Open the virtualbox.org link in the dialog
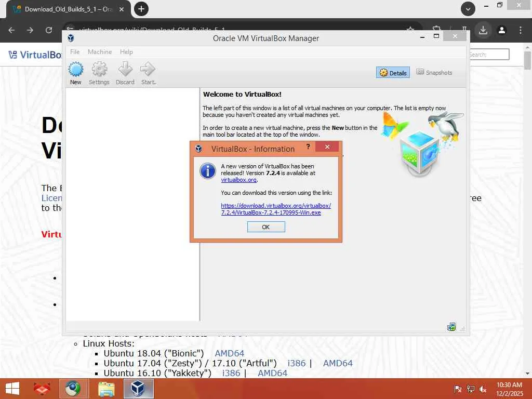The height and width of the screenshot is (399, 532). (x=238, y=180)
